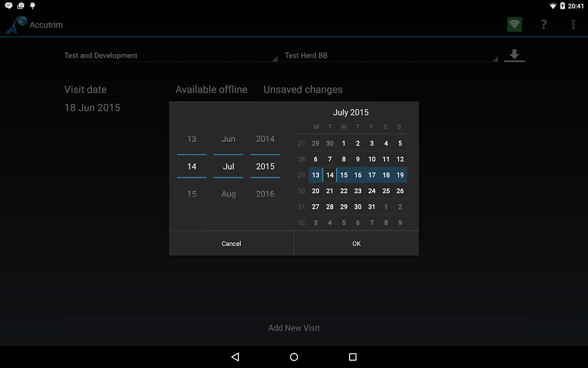
Task: Select July 5 in the calendar
Action: [400, 144]
